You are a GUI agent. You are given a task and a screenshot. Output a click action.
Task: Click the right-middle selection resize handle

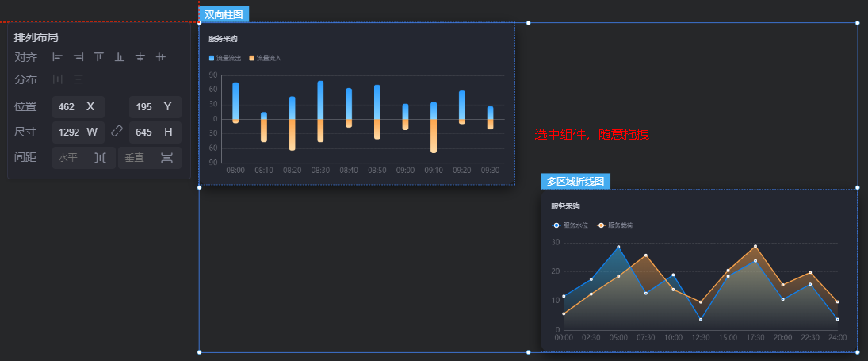(x=858, y=187)
